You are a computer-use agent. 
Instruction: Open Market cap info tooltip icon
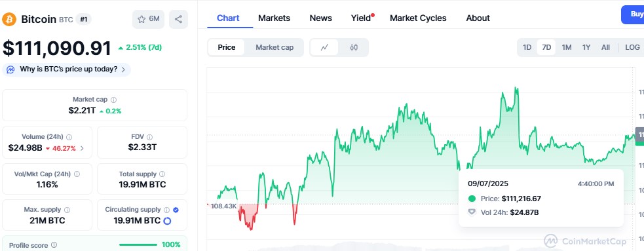tap(114, 100)
